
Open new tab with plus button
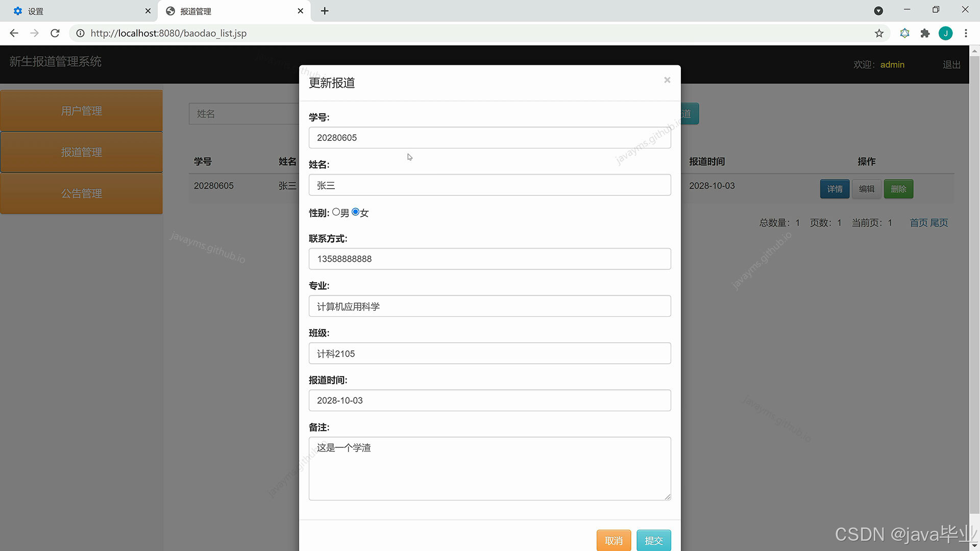325,11
